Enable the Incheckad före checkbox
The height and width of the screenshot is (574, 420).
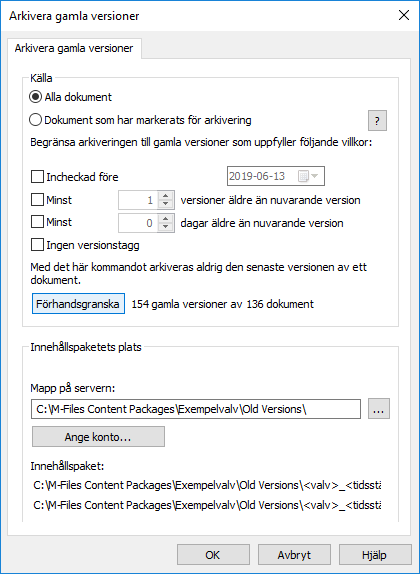tap(37, 177)
